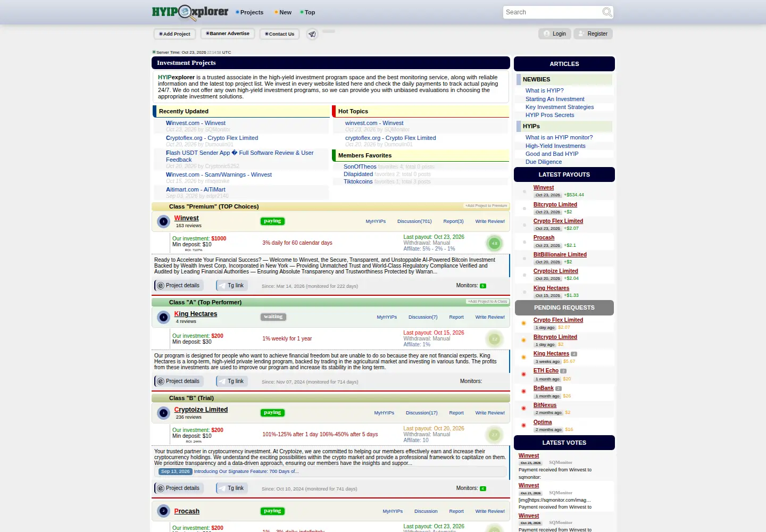Click the Register button
This screenshot has height=532, width=766.
(593, 34)
